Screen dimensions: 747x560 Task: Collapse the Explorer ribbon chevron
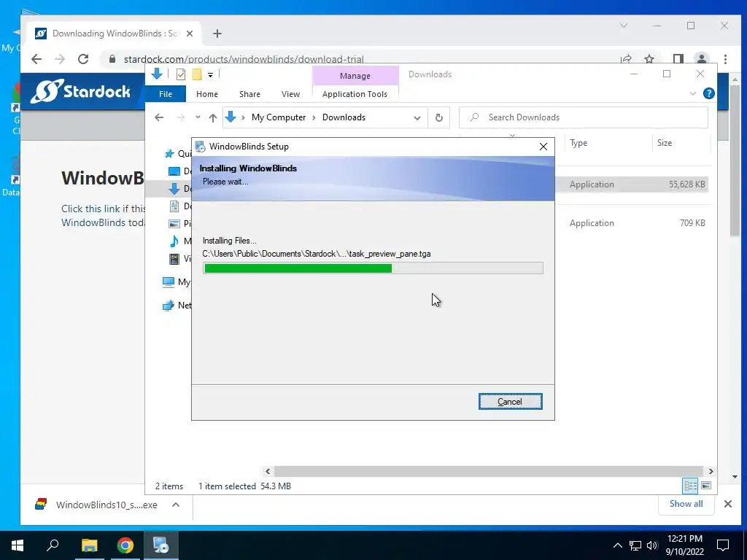693,94
